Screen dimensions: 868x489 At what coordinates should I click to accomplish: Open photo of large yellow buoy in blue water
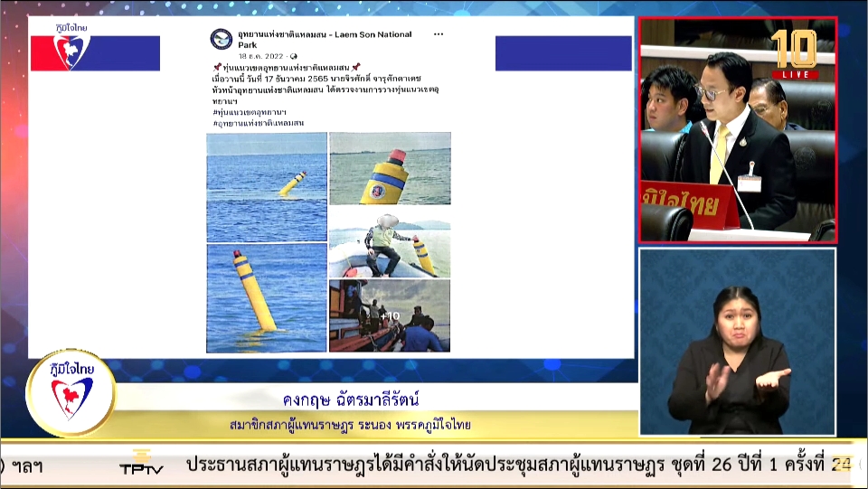click(266, 298)
